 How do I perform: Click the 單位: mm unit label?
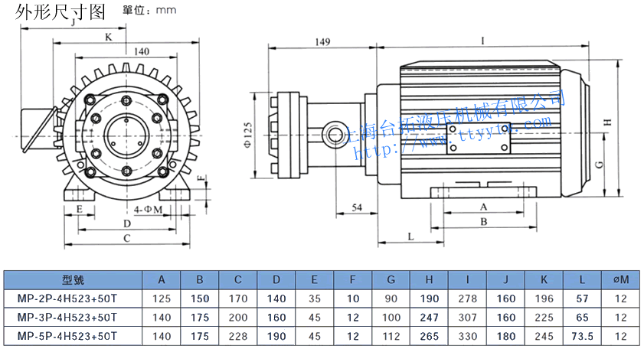point(149,11)
